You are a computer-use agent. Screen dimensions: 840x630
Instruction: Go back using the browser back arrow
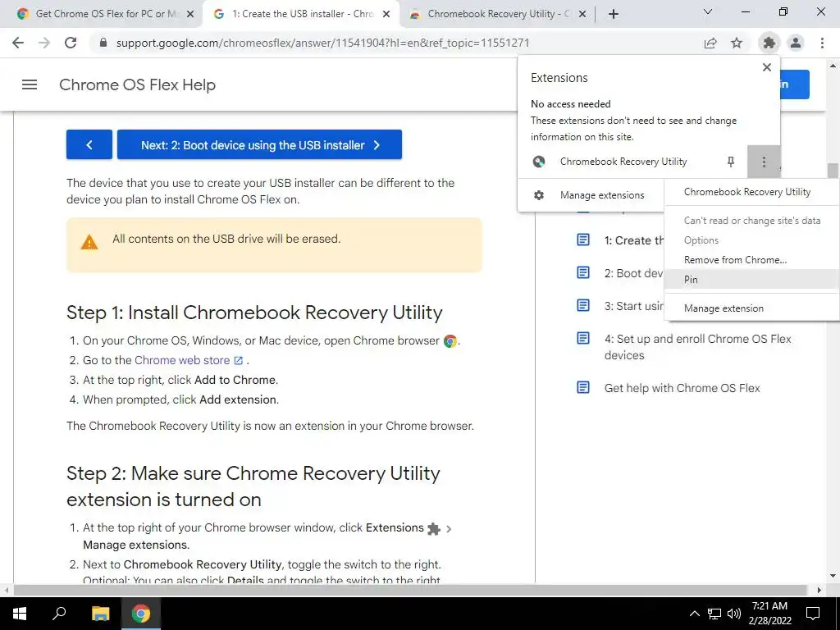pos(18,43)
